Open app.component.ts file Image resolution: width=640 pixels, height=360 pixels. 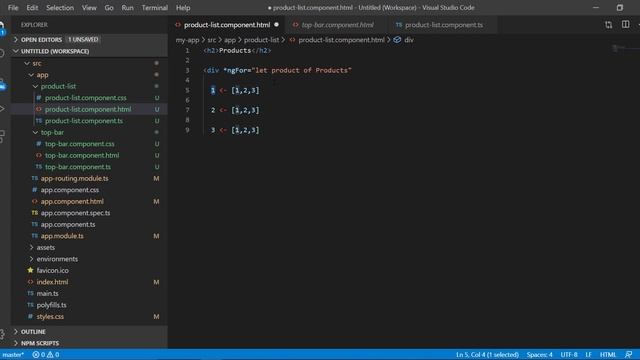68,224
